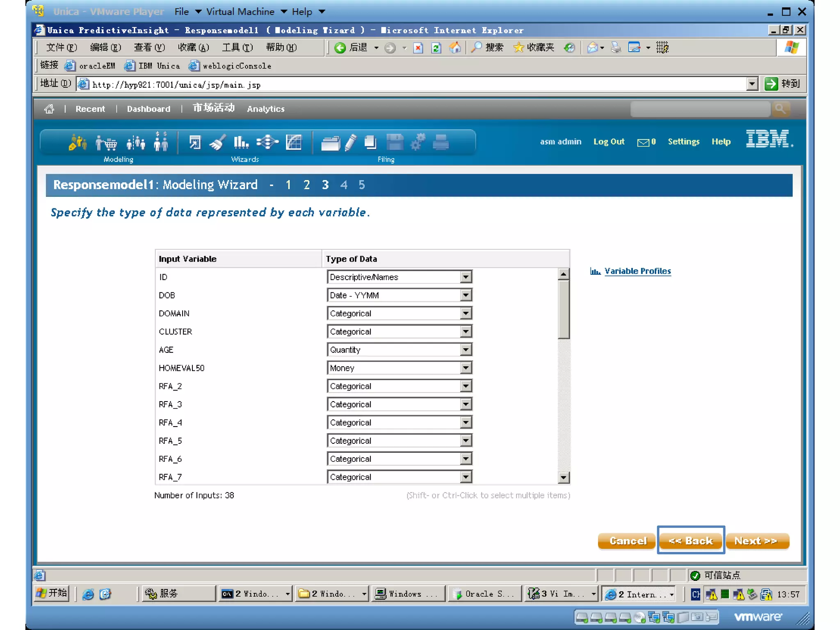Click the pencil edit icon
840x630 pixels.
coord(350,143)
